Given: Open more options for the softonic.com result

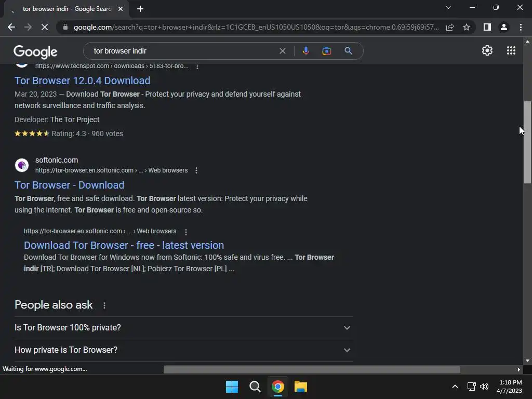Looking at the screenshot, I should point(196,170).
